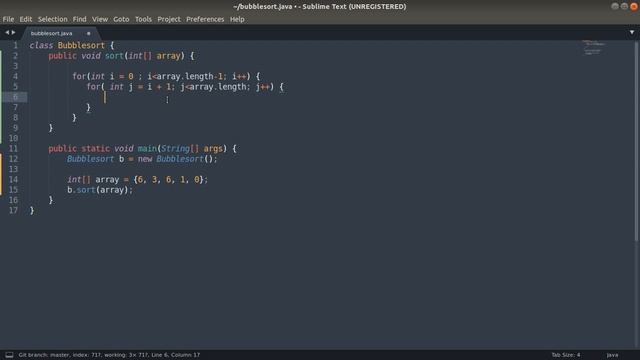Click Line 6, Column 17 status text
Screen dimensions: 640x360
176,355
